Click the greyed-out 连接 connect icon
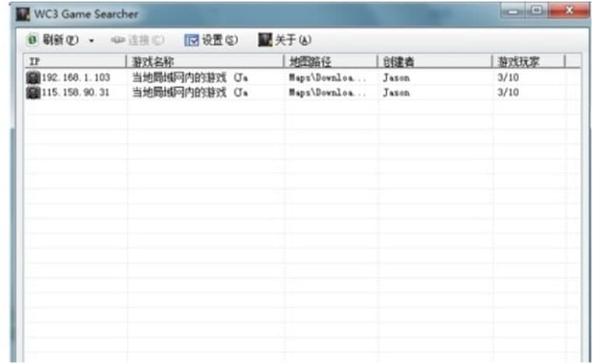Screen dimensions: 593x364 pos(118,40)
